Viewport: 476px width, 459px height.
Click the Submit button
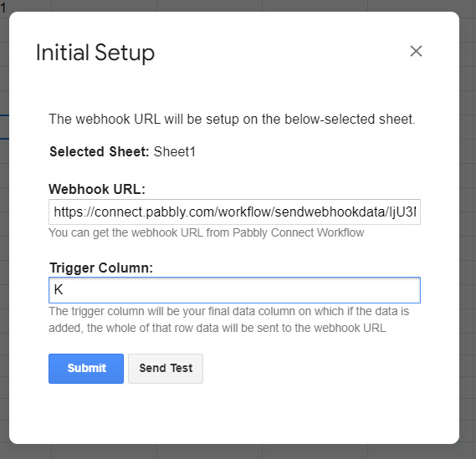point(86,369)
